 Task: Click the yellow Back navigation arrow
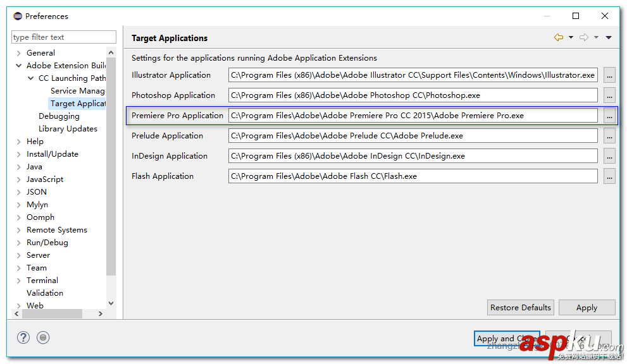coord(558,38)
